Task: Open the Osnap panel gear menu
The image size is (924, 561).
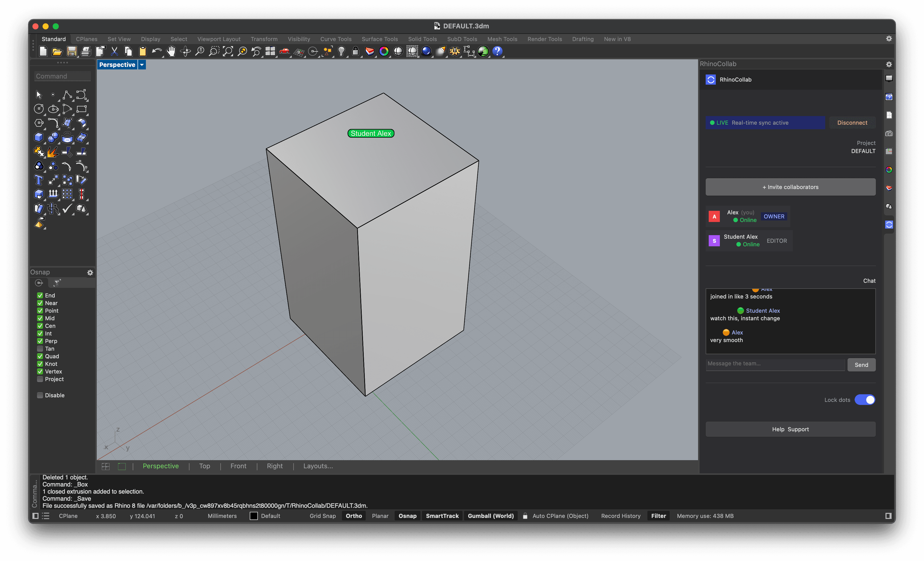Action: (x=90, y=273)
